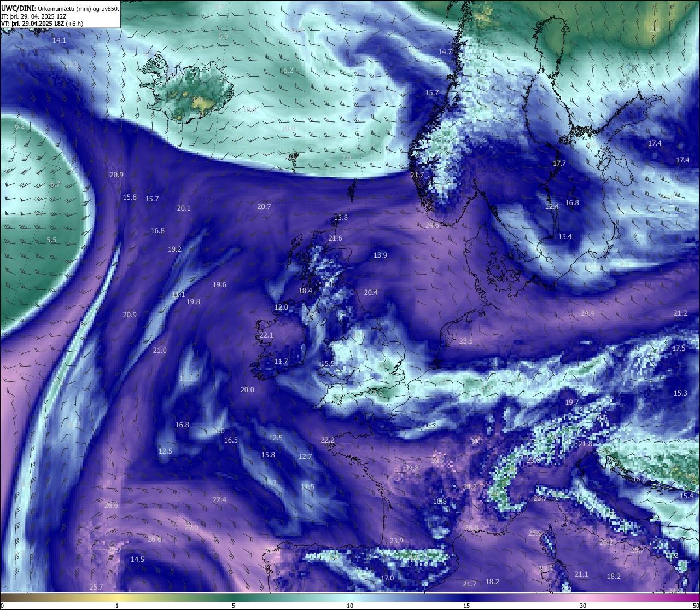Click the 22.2 value near Brittany

[x=328, y=440]
